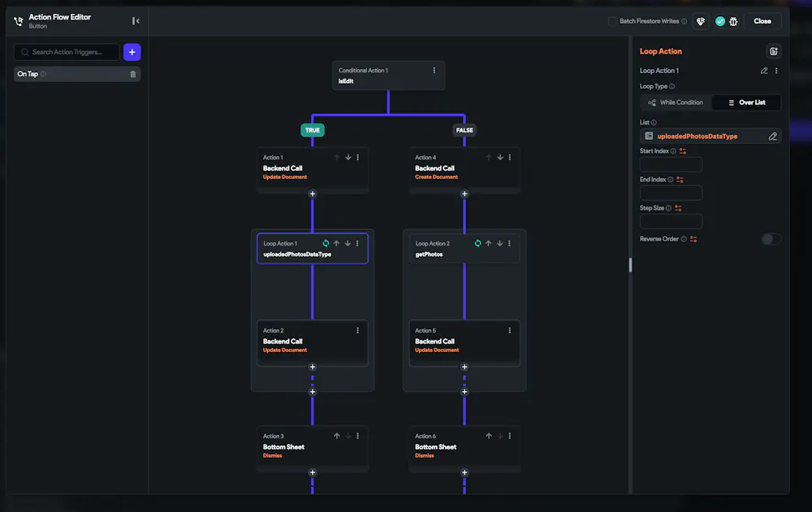Click the Step Size input field
The image size is (812, 512).
tap(672, 222)
